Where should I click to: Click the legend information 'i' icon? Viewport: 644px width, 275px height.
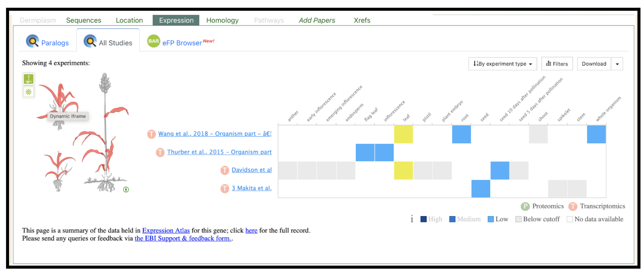pyautogui.click(x=412, y=219)
